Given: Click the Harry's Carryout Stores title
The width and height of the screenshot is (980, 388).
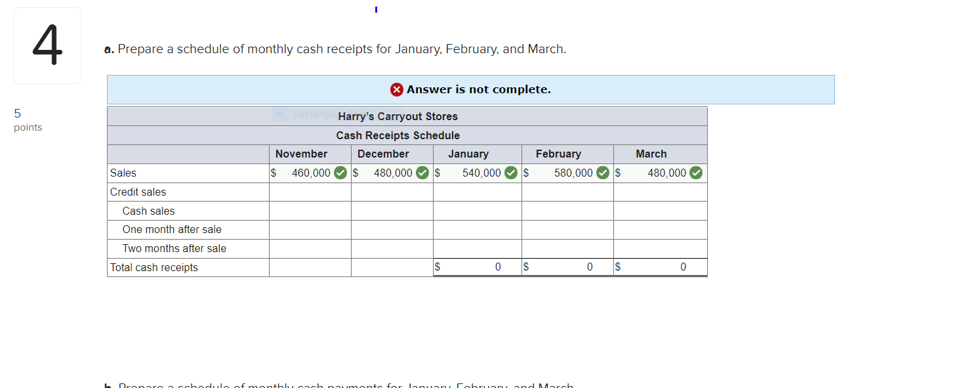Looking at the screenshot, I should (x=398, y=117).
